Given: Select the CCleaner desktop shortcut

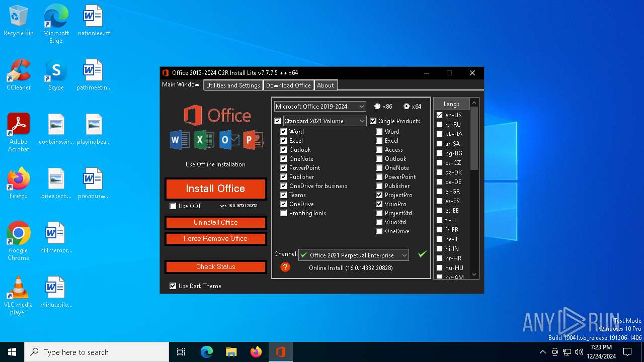Looking at the screenshot, I should pyautogui.click(x=19, y=75).
